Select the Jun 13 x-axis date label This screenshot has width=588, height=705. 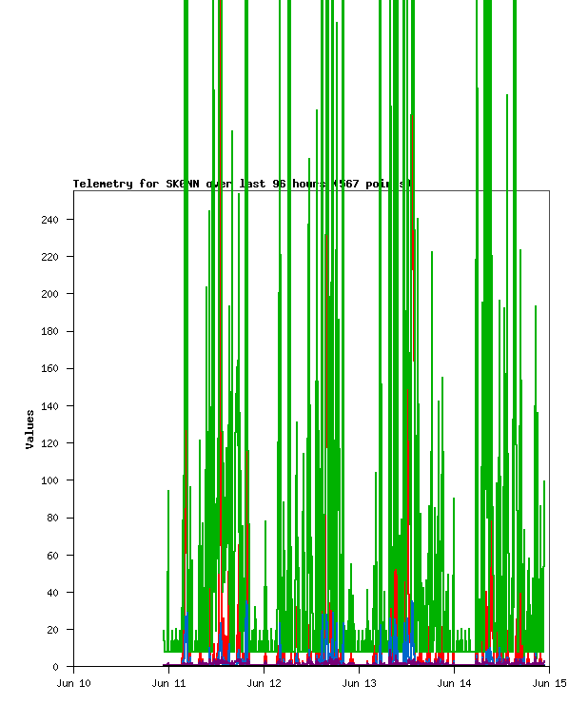pos(359,683)
